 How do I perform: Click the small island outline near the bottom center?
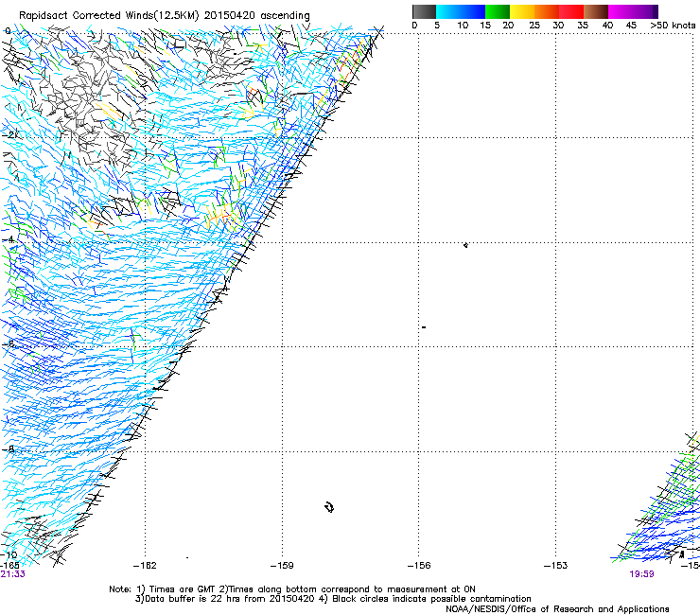tap(329, 507)
